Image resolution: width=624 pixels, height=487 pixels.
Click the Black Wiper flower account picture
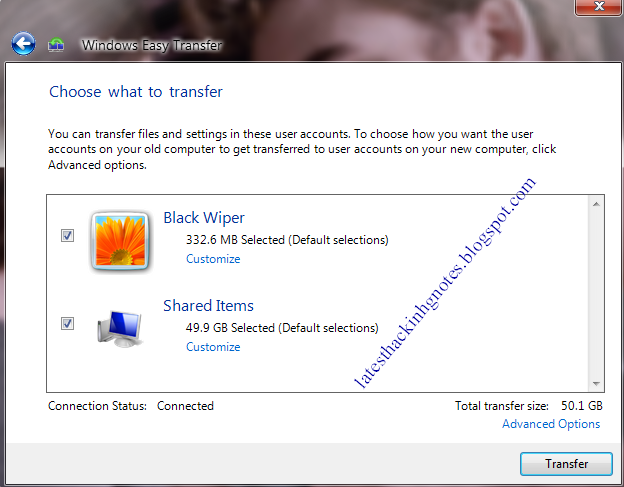[x=121, y=242]
